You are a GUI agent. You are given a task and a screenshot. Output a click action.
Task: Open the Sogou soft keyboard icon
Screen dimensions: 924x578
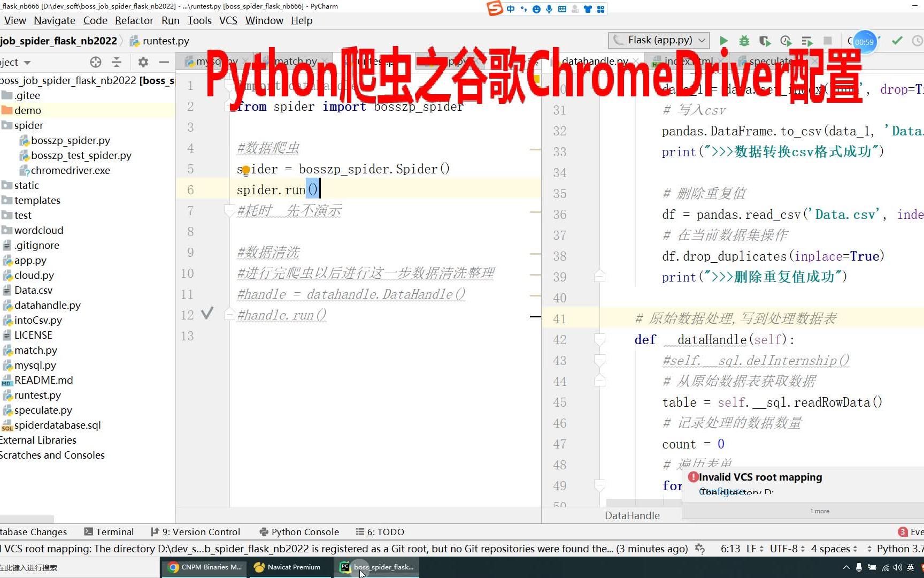pos(562,9)
